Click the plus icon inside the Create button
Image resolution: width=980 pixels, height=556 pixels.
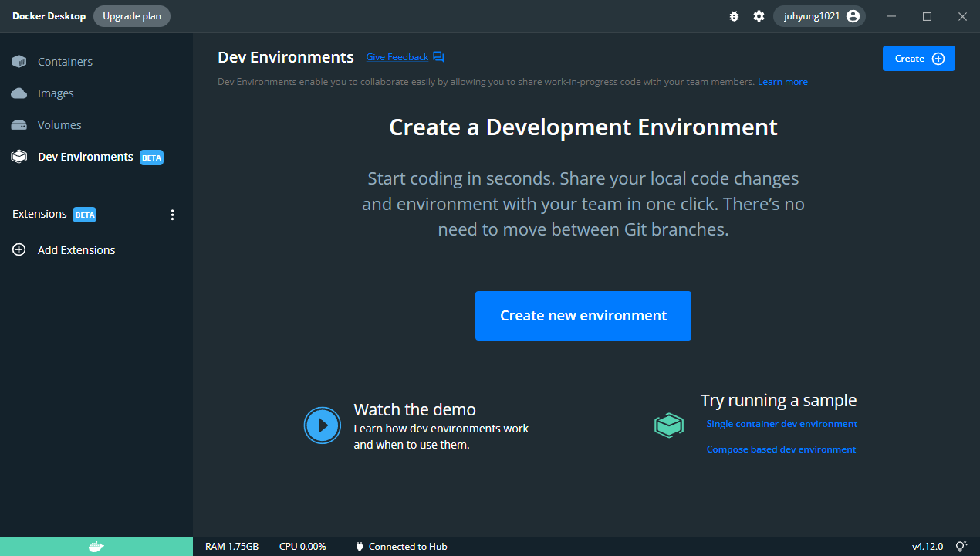click(x=938, y=59)
